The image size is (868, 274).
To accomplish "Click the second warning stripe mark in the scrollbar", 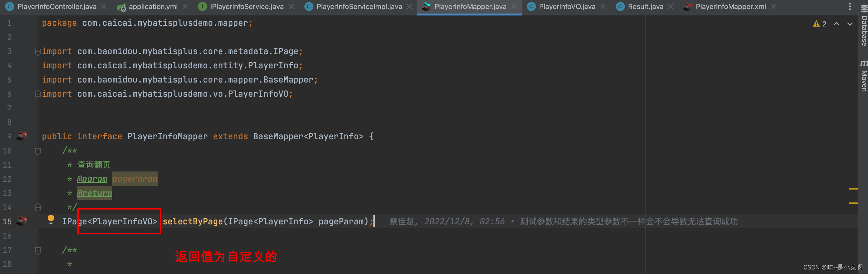I will pyautogui.click(x=853, y=203).
